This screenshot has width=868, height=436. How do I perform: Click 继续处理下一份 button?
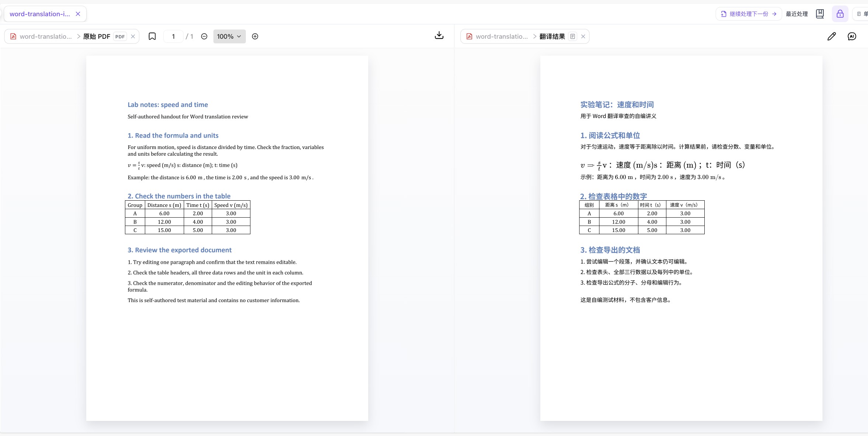[x=749, y=14]
